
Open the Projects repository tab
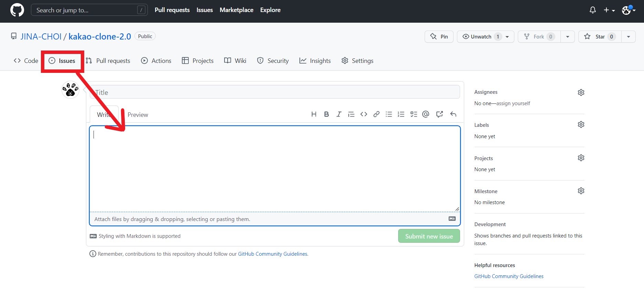coord(198,61)
